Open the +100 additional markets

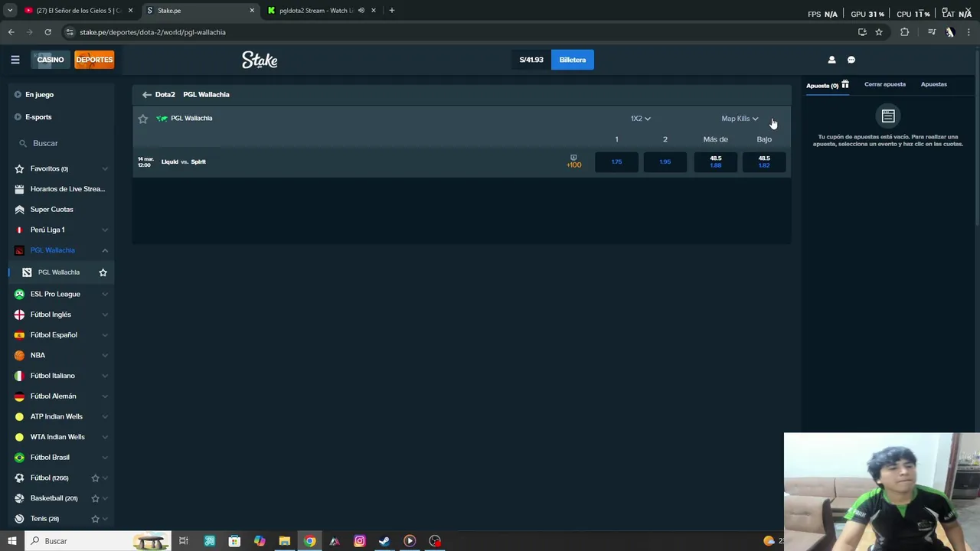coord(573,161)
